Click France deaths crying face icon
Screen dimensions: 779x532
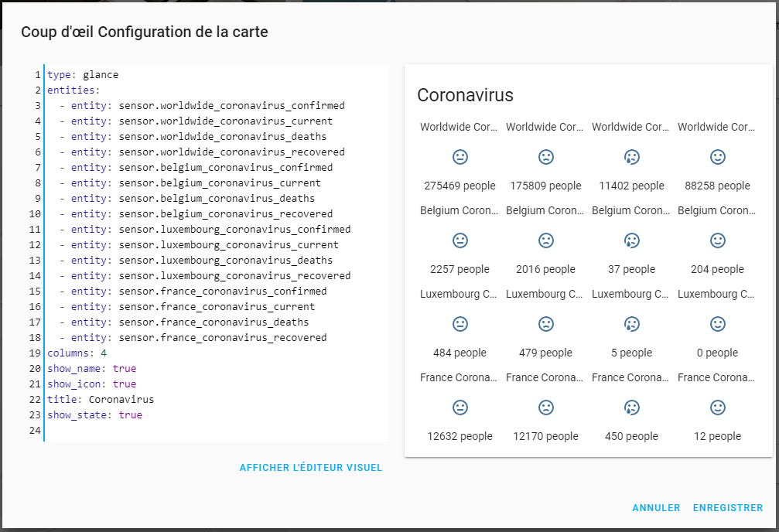631,408
